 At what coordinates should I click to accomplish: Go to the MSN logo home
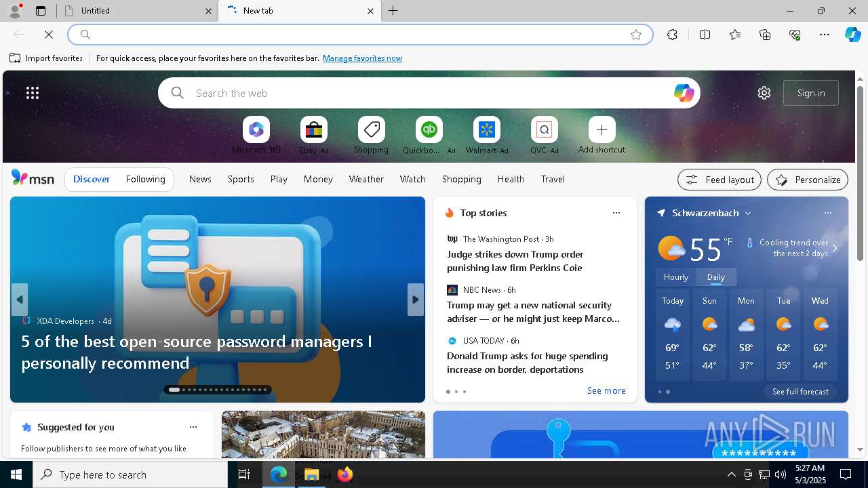point(33,178)
